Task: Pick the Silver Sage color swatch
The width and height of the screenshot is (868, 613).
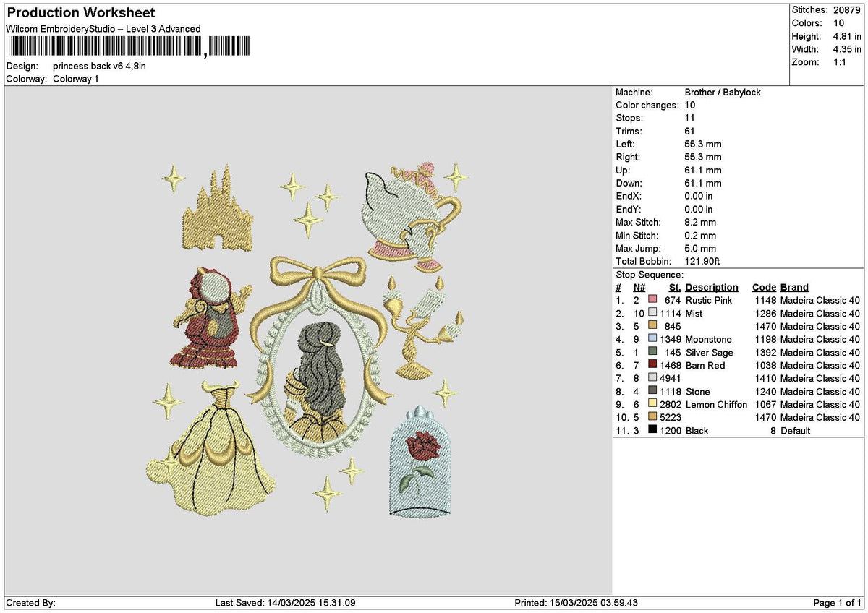Action: tap(652, 352)
